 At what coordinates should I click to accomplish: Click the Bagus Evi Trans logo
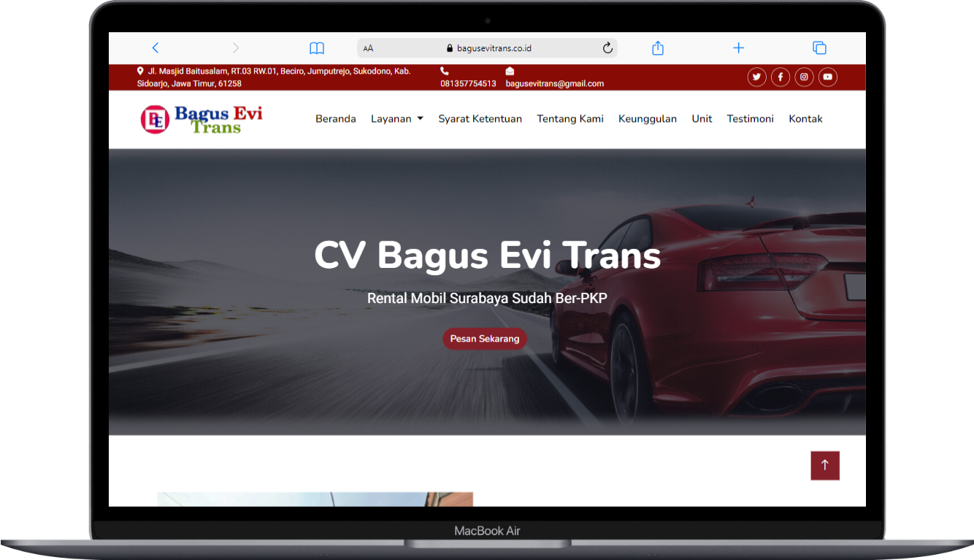[202, 119]
